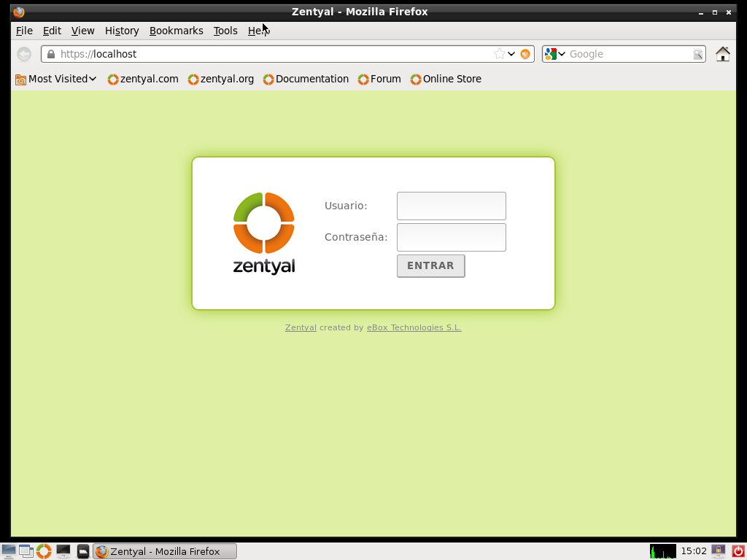Open the address bar history dropdown arrow
Image resolution: width=747 pixels, height=560 pixels.
click(x=511, y=54)
